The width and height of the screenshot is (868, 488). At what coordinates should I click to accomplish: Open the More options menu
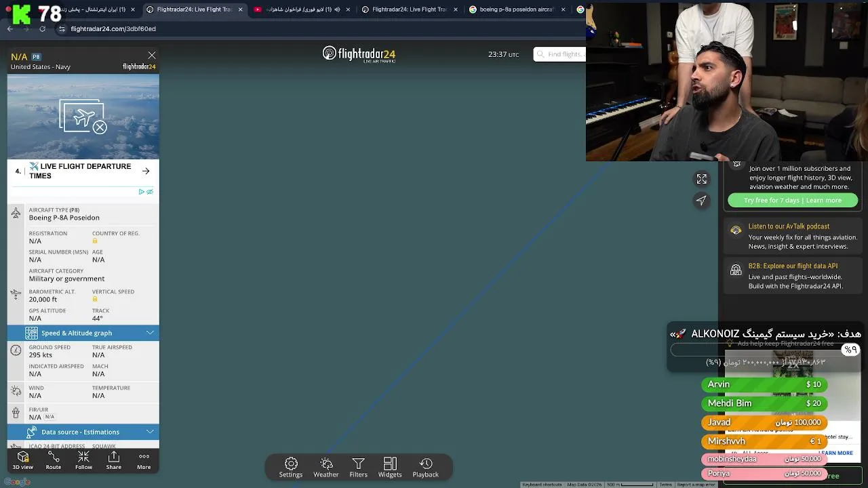click(x=144, y=461)
